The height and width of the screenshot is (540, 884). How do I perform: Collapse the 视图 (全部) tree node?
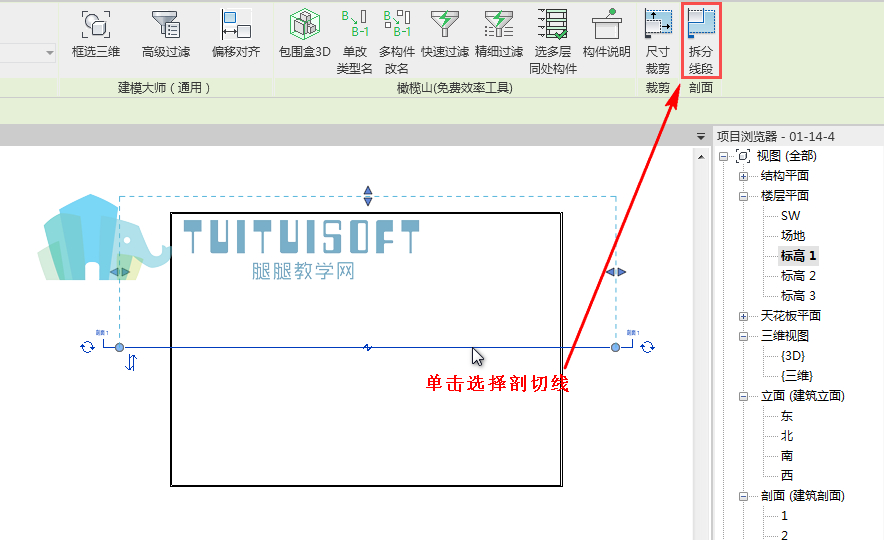pos(723,157)
